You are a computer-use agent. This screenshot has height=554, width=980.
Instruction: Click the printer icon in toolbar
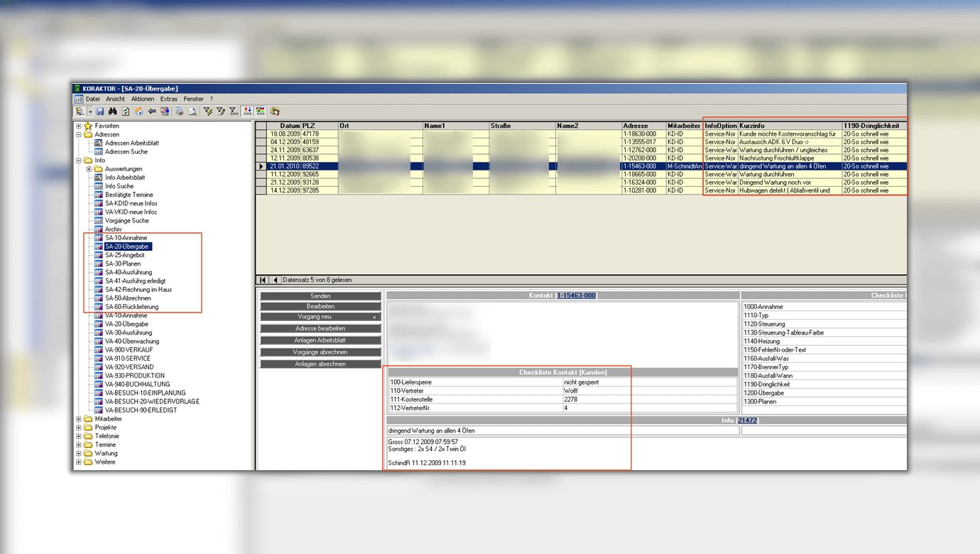[180, 112]
